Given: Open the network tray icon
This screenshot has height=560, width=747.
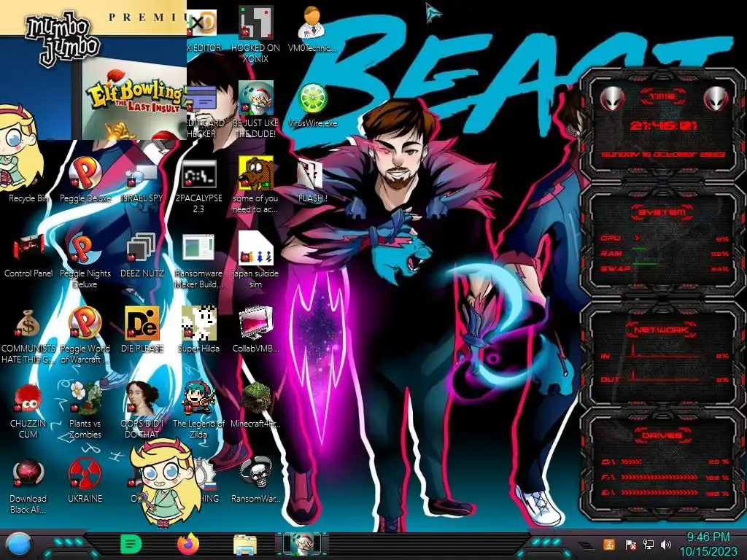Looking at the screenshot, I should (649, 544).
